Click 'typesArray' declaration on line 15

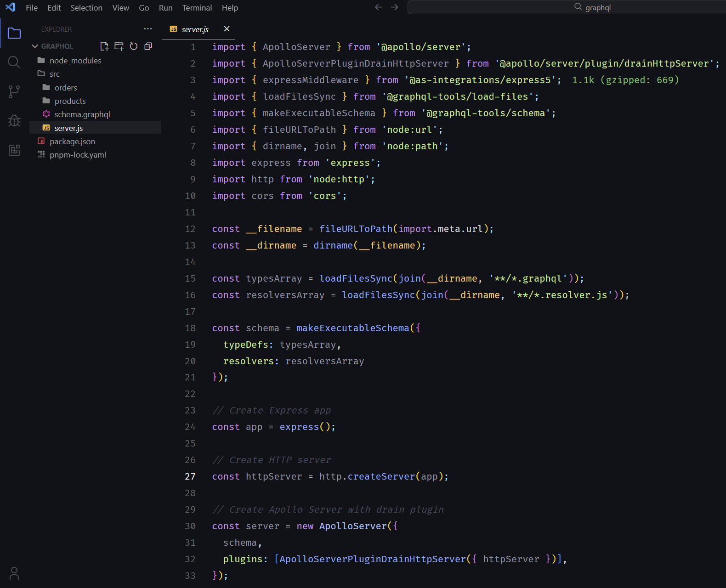274,278
